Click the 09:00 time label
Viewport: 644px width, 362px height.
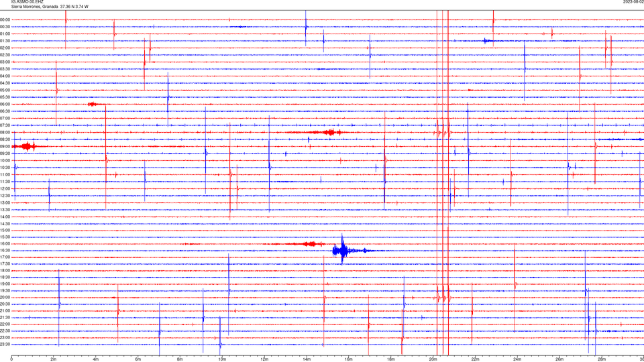[x=5, y=147]
